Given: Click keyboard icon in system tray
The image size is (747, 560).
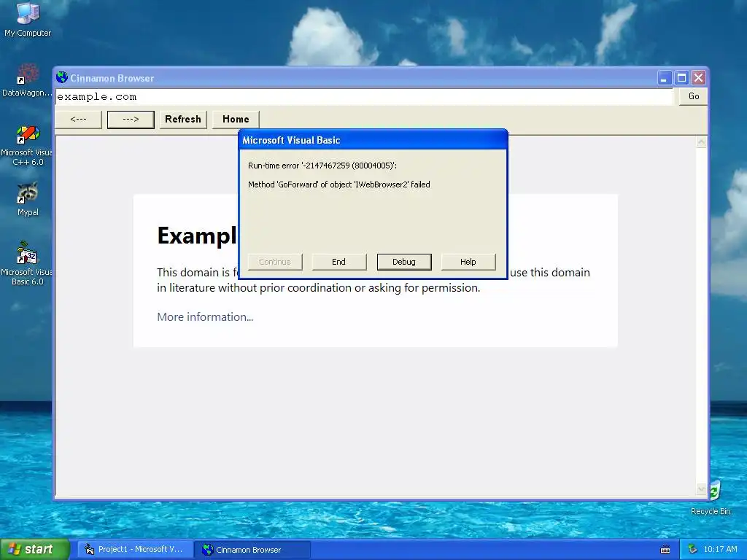Looking at the screenshot, I should (665, 550).
